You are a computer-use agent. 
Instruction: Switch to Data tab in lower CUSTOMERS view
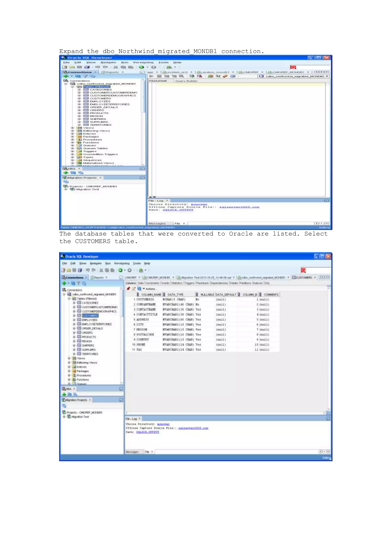(x=140, y=283)
